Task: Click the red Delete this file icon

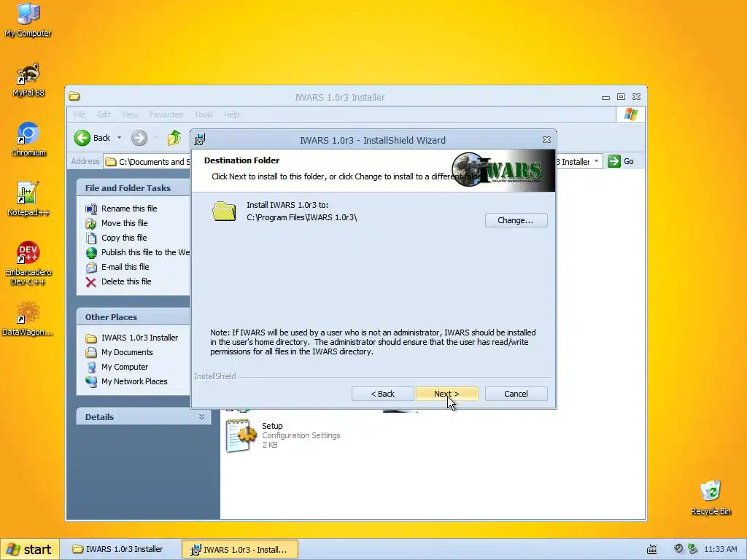Action: (91, 282)
